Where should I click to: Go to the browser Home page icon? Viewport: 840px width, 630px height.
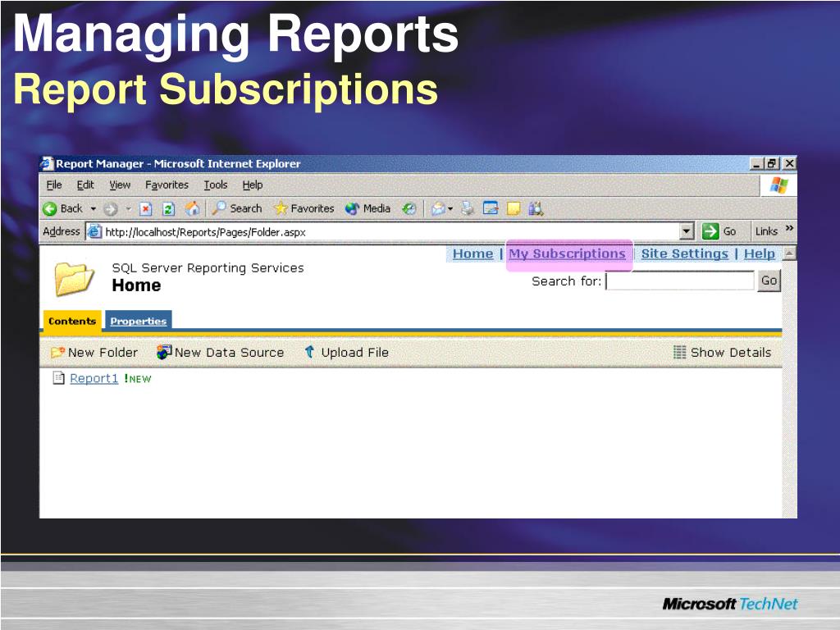pyautogui.click(x=192, y=208)
